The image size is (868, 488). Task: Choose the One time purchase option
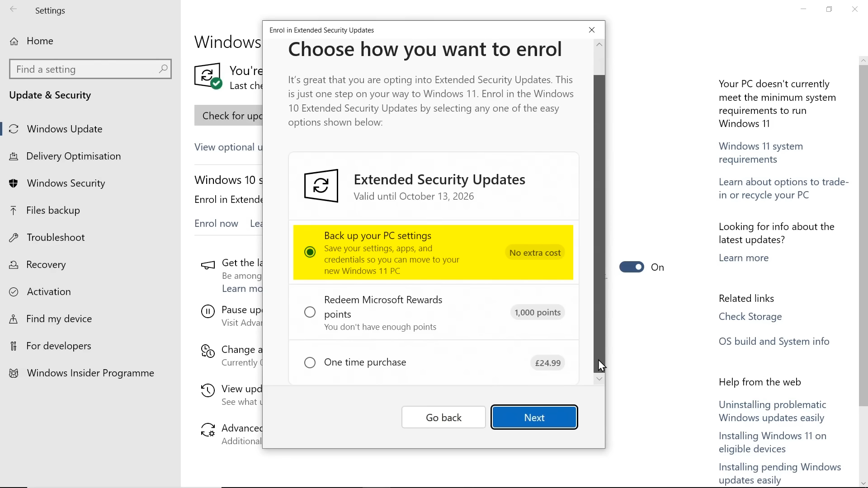(310, 362)
